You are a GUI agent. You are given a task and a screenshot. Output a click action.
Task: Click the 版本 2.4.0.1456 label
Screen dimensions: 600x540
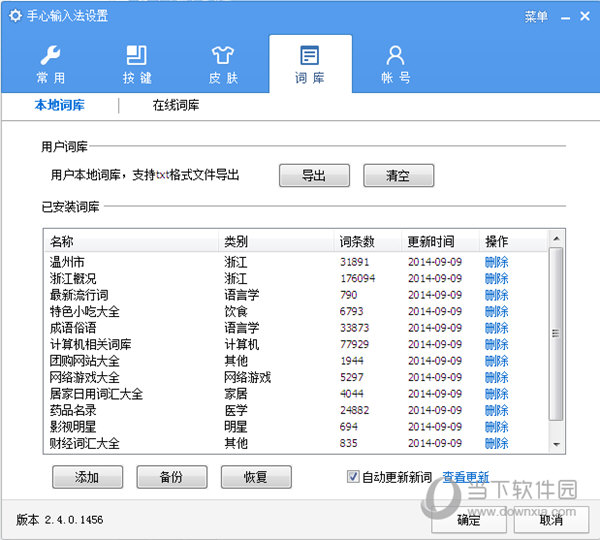click(x=59, y=520)
